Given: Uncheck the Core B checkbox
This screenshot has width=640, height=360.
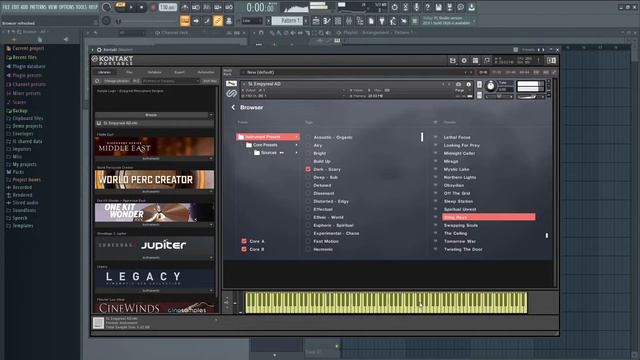Looking at the screenshot, I should [244, 249].
